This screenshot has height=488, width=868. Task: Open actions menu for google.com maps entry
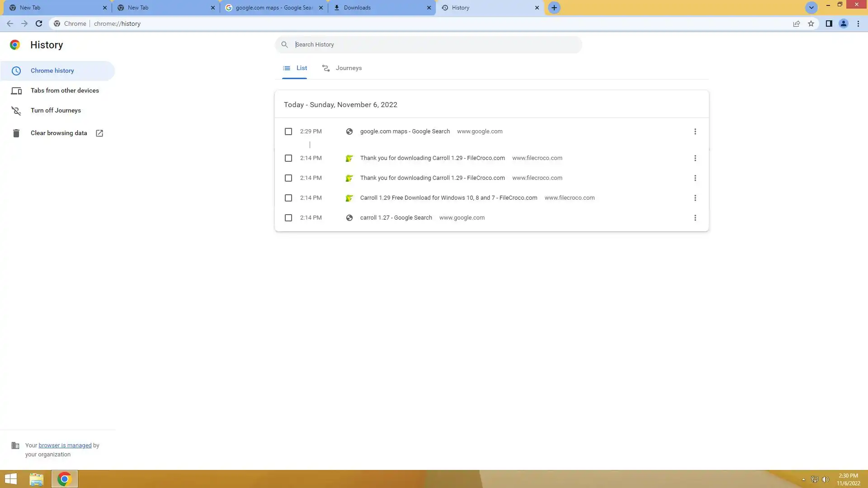click(695, 131)
